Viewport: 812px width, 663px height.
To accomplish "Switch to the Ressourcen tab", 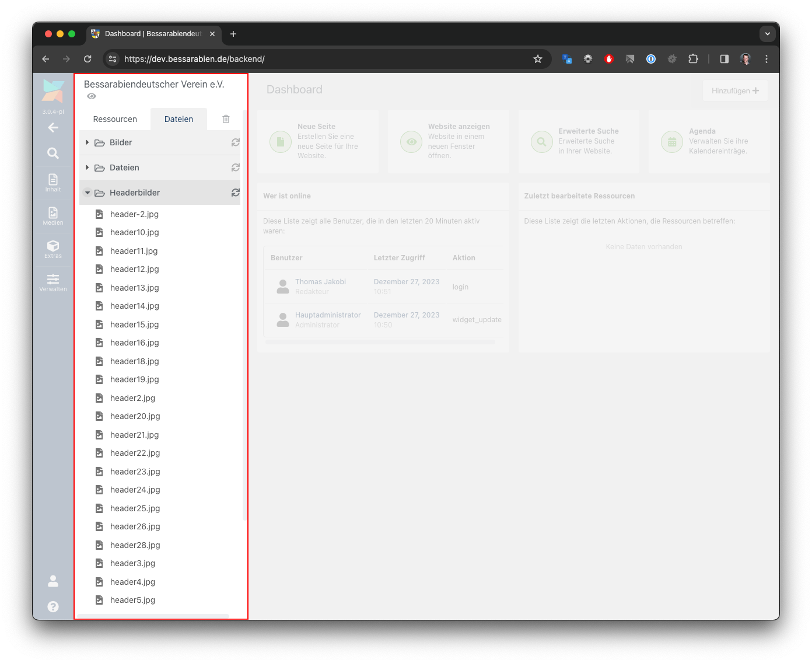I will point(115,119).
